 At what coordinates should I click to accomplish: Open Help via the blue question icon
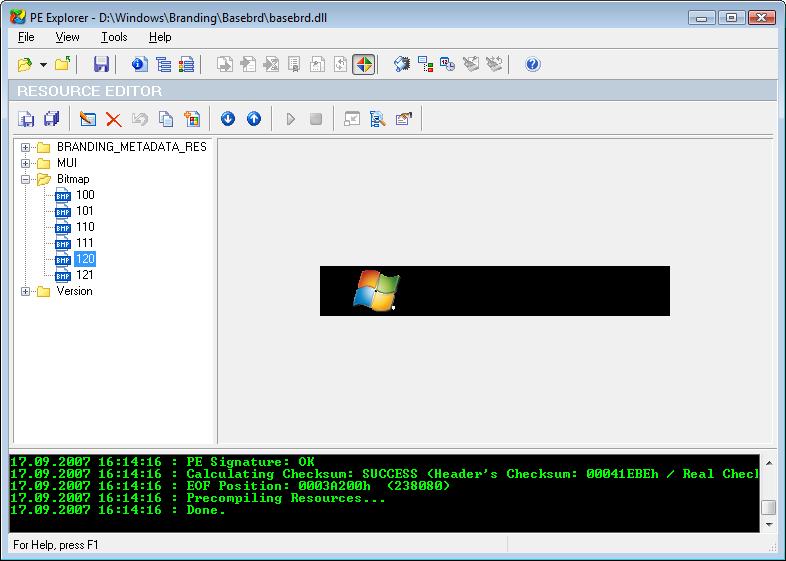[532, 64]
